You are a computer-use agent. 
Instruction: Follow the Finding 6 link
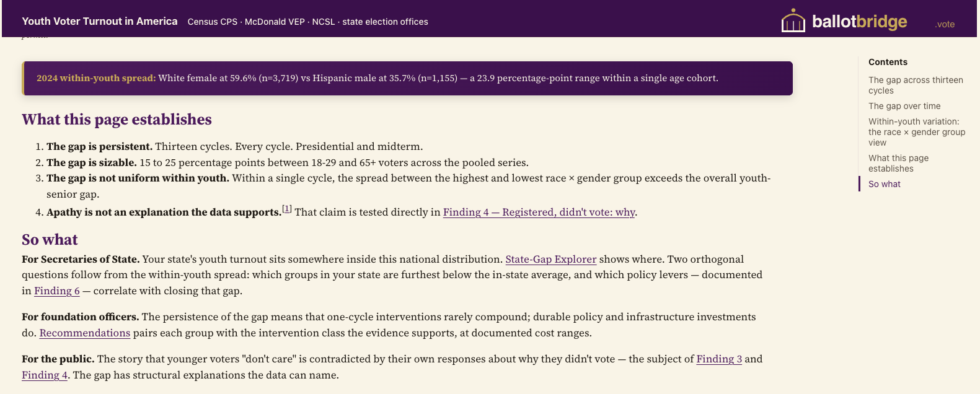57,291
